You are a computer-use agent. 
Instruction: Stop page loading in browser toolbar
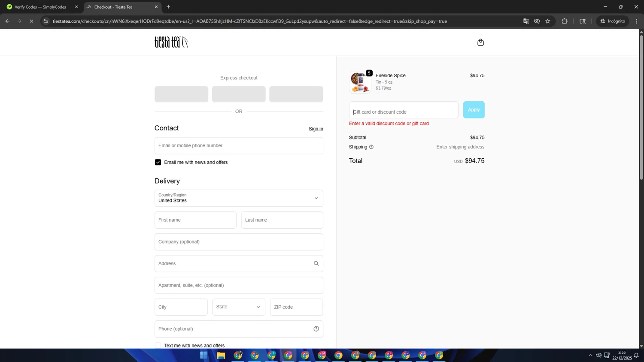(x=31, y=21)
